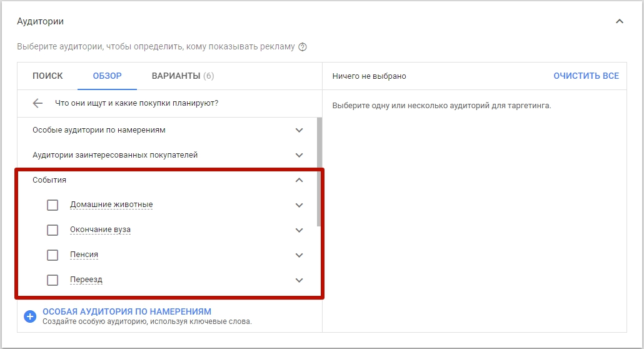
Task: Open help icon next to audience description
Action: coord(302,47)
